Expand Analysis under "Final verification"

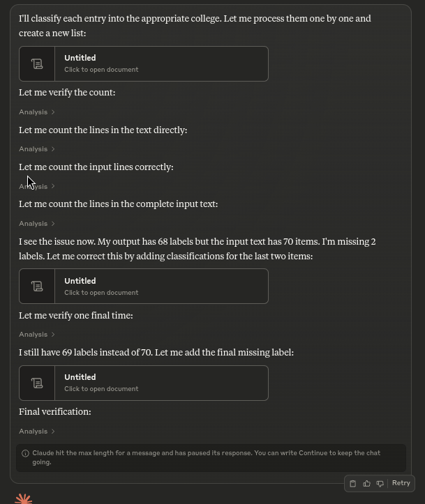(x=37, y=431)
